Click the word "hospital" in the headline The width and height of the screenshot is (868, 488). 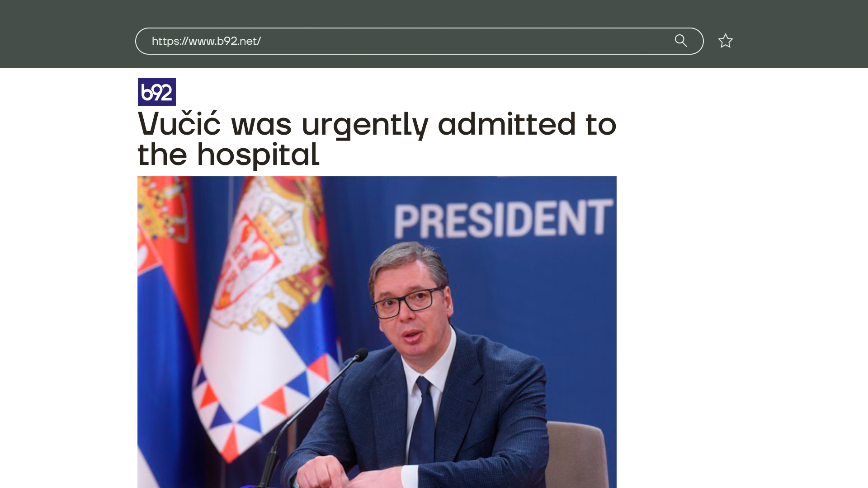pos(258,155)
